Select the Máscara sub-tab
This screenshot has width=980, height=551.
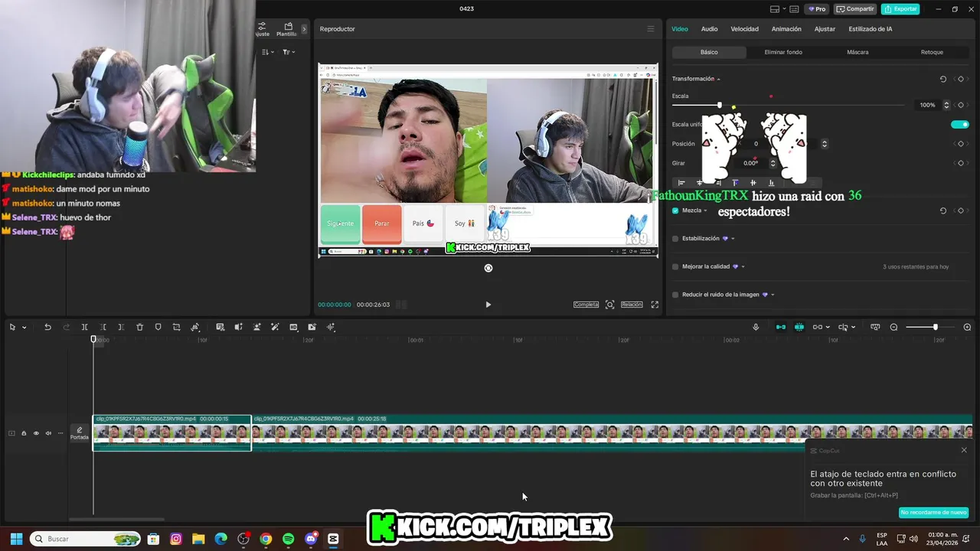click(857, 52)
